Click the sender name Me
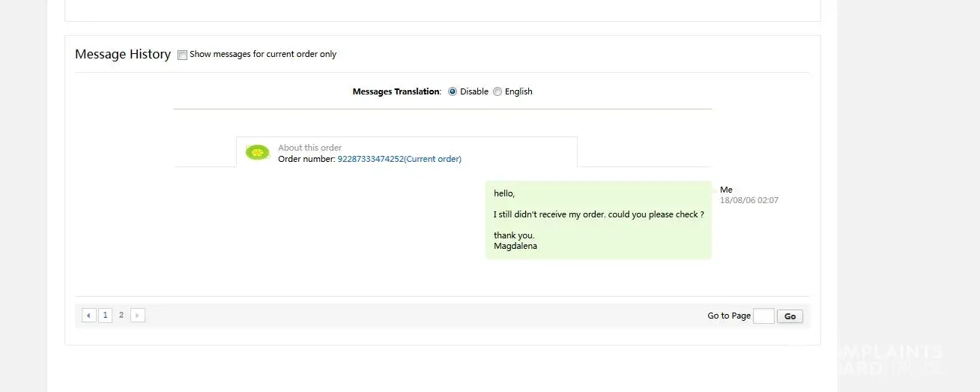This screenshot has width=980, height=392. [x=726, y=190]
